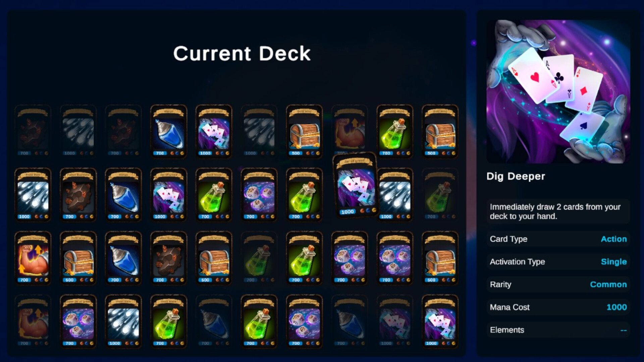Click the Current Deck heading
644x362 pixels.
(242, 54)
